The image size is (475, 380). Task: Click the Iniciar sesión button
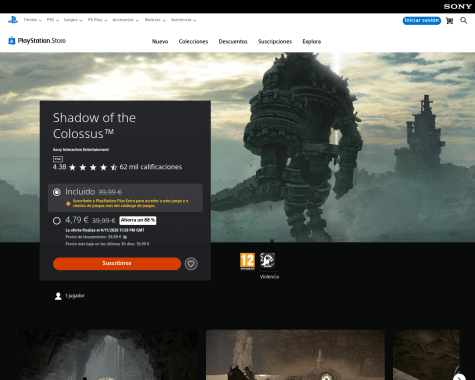pyautogui.click(x=422, y=21)
